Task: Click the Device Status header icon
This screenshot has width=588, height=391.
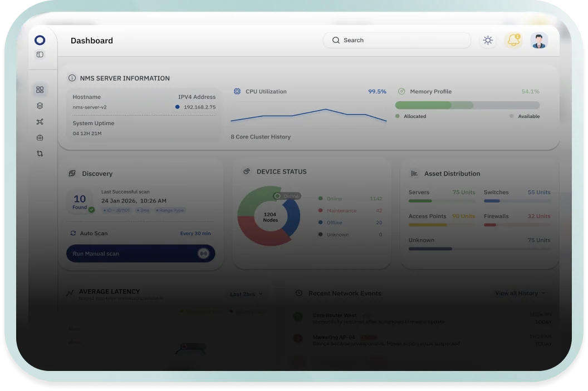Action: [x=246, y=171]
